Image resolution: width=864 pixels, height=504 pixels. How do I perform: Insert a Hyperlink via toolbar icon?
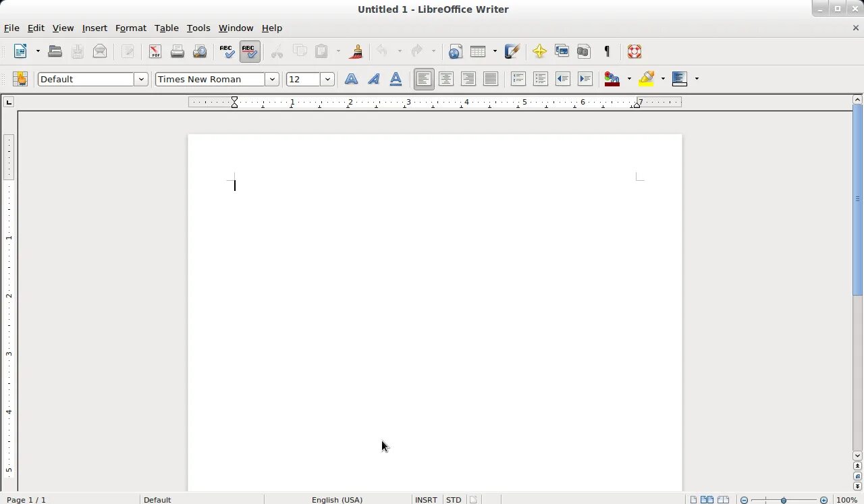[x=456, y=51]
